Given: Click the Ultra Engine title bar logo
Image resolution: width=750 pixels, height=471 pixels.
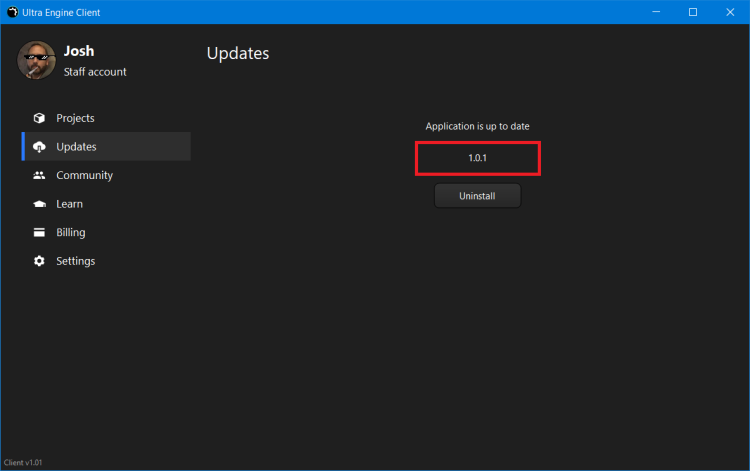Looking at the screenshot, I should 12,12.
